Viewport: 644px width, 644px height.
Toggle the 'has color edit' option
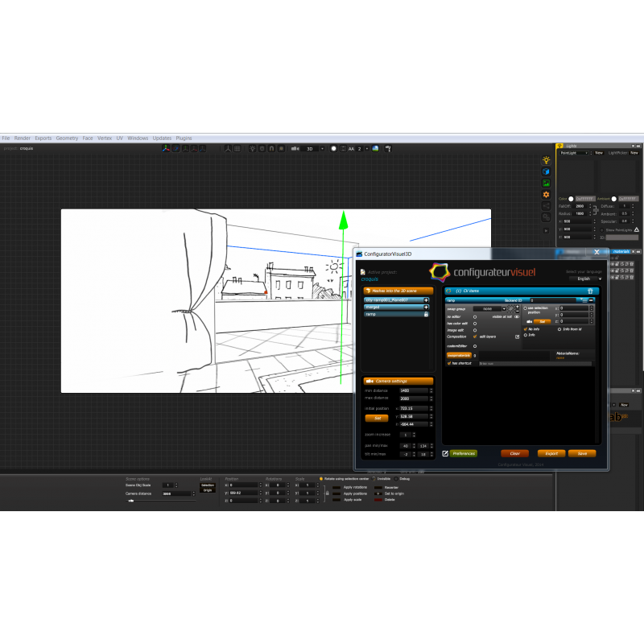[475, 324]
